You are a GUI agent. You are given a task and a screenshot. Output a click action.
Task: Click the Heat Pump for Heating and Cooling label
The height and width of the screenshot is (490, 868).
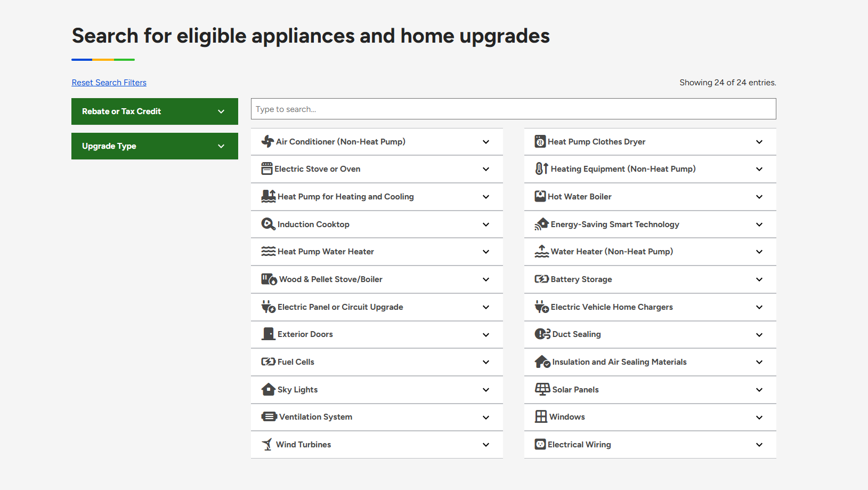coord(346,197)
